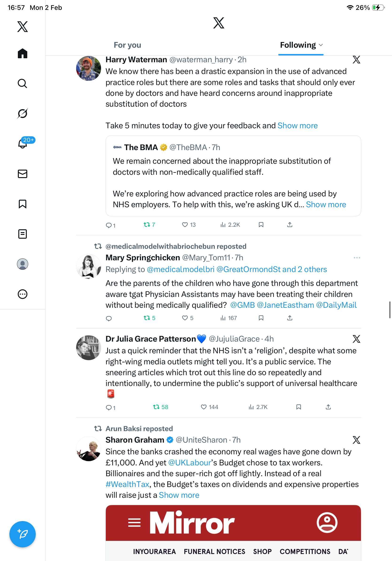Show more of The BMA quoted post

[326, 205]
